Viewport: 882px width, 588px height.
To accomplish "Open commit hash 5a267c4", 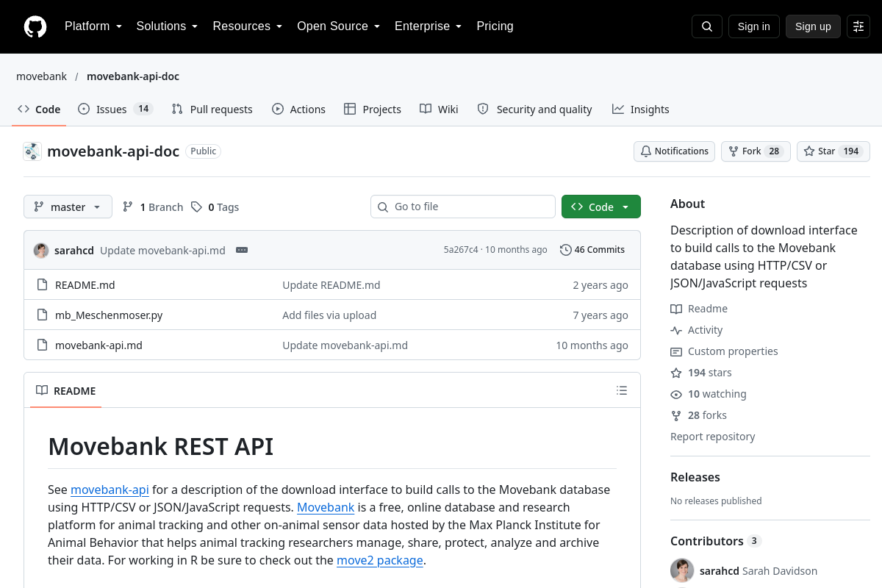I will 461,250.
